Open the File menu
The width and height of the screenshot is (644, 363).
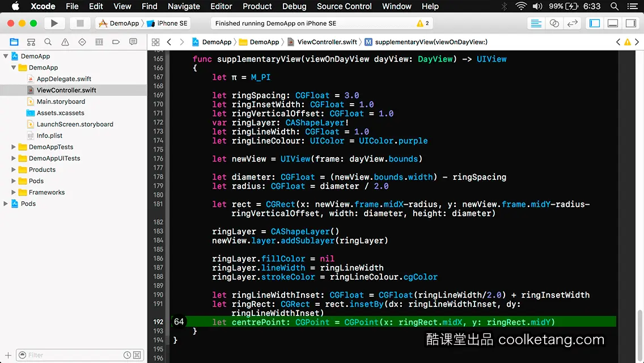pos(72,6)
